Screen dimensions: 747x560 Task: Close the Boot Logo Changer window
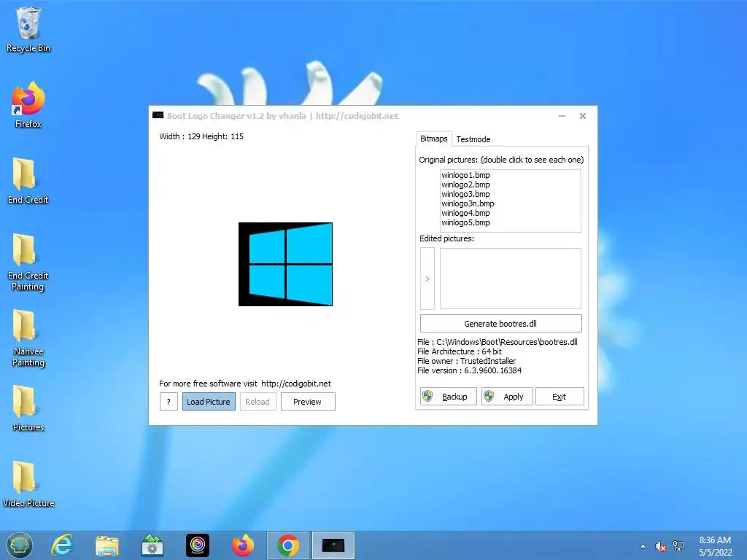(x=583, y=116)
